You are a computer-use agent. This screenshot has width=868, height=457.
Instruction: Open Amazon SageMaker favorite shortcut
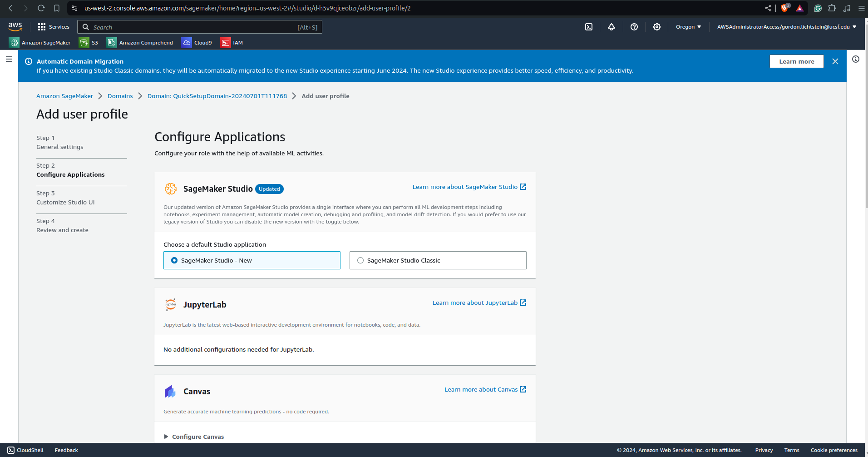coord(40,43)
